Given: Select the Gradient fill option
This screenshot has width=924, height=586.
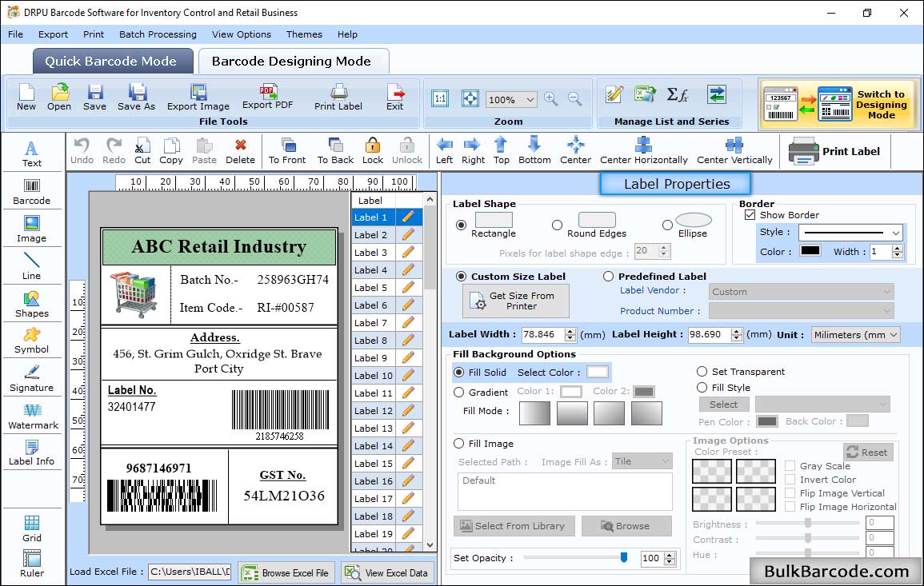Looking at the screenshot, I should tap(459, 393).
